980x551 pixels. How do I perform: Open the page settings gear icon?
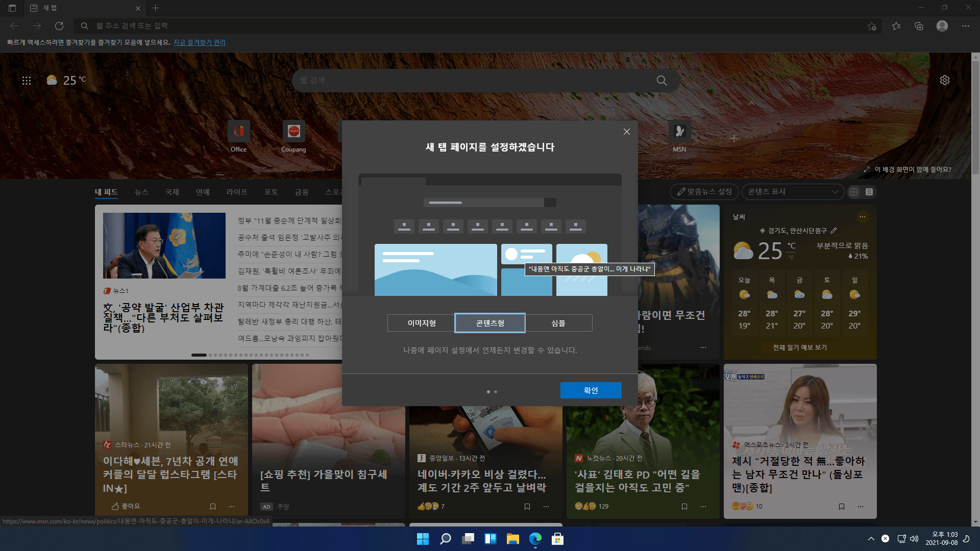(x=945, y=80)
